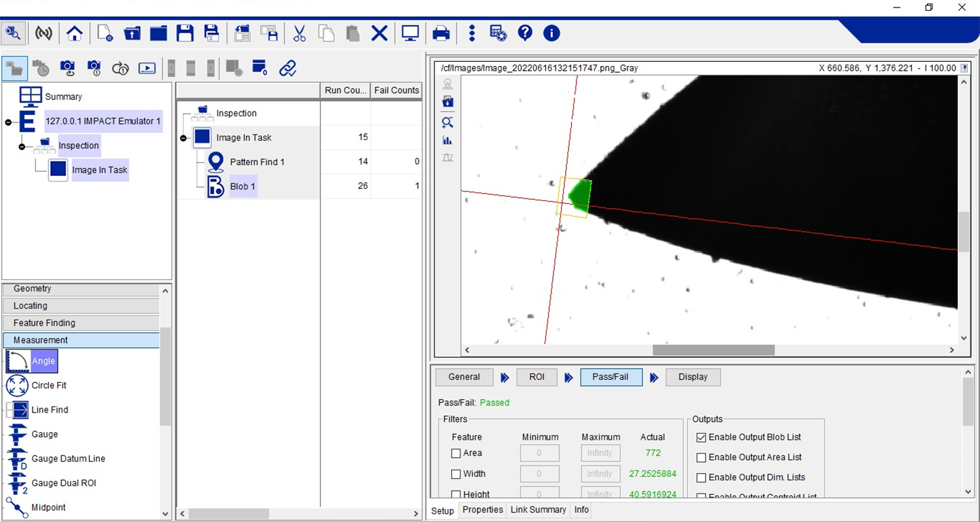The image size is (980, 522).
Task: Click the link chain icon
Action: (288, 68)
